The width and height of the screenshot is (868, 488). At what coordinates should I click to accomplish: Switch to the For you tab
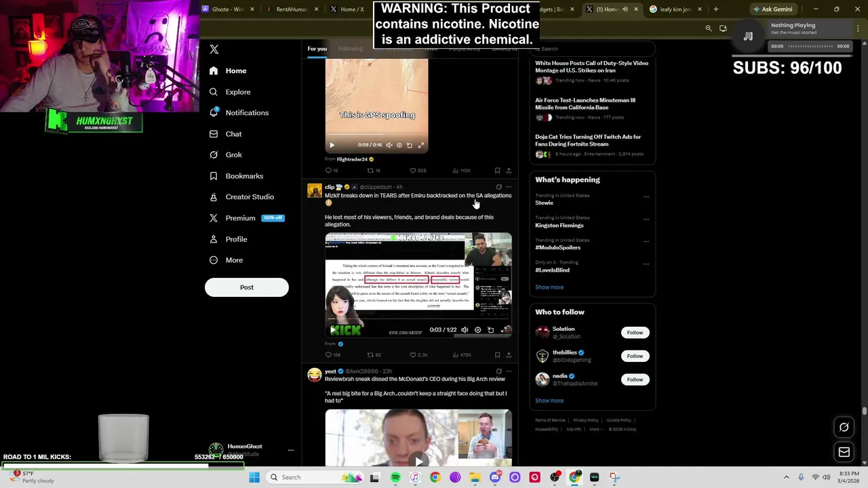tap(317, 49)
